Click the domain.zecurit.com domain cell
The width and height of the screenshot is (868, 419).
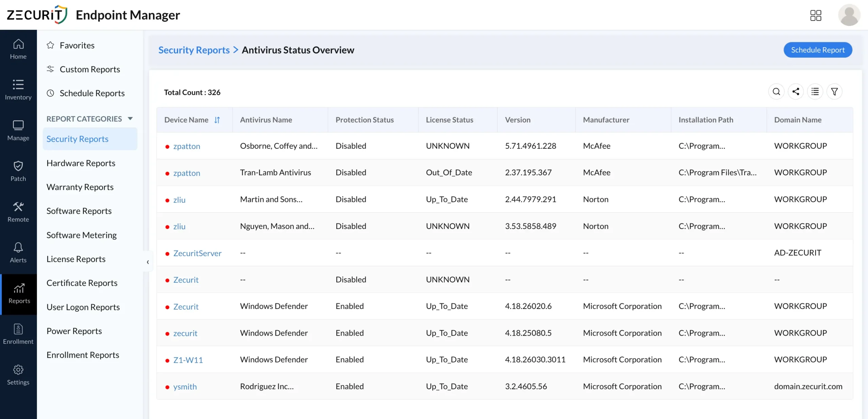[808, 386]
